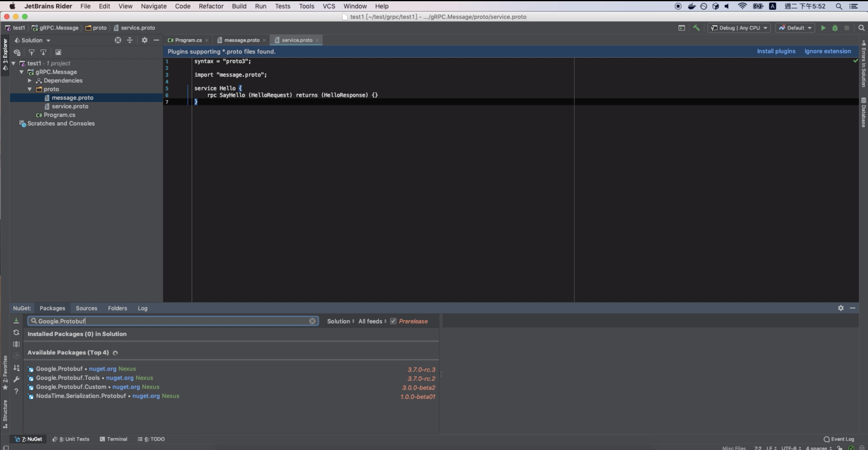Image resolution: width=868 pixels, height=450 pixels.
Task: Collapse the proto folder
Action: (x=30, y=89)
